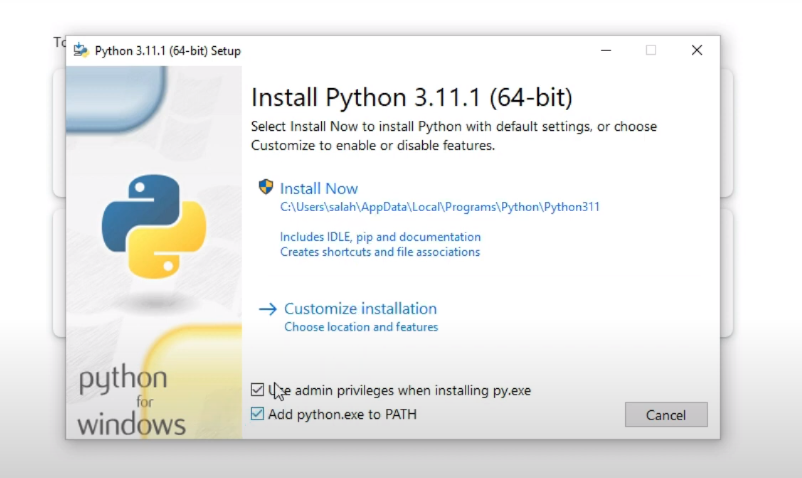Click the 'Install Python 3.11.1 (64-bit)' heading

(x=411, y=97)
